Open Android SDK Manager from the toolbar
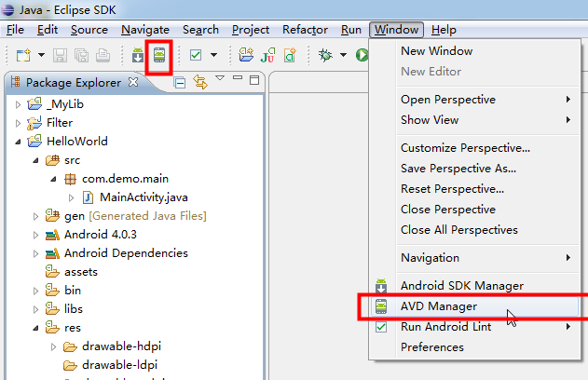 click(138, 56)
